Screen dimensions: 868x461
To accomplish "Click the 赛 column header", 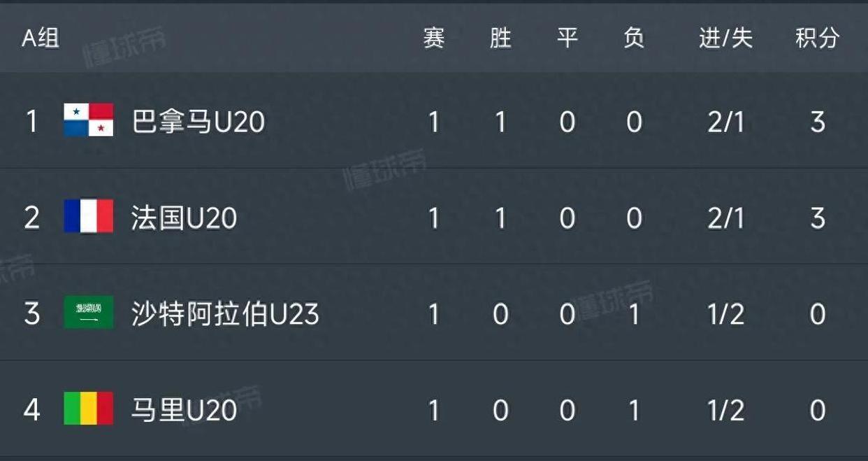I will pos(434,38).
